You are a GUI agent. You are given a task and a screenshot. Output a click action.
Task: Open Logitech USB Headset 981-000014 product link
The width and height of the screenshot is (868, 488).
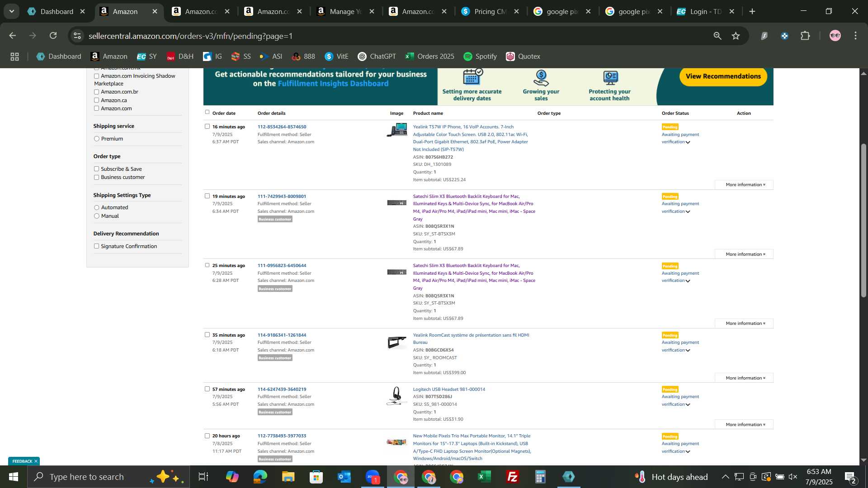(449, 389)
